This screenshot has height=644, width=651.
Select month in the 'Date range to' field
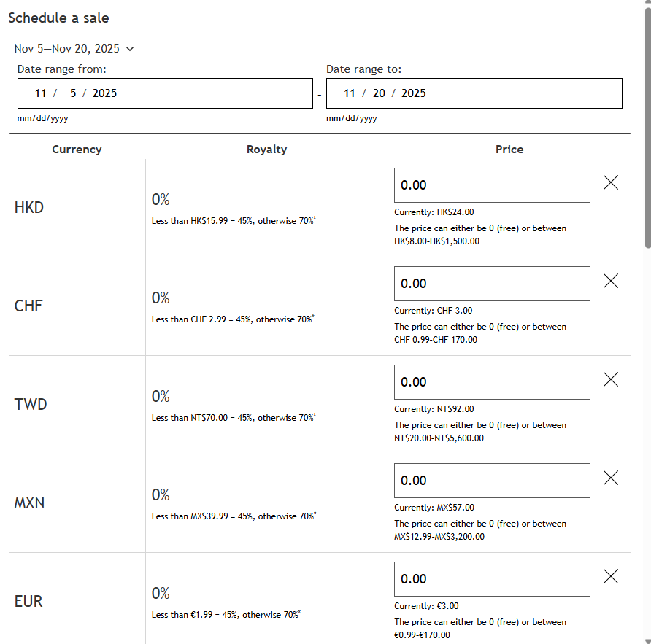[350, 93]
